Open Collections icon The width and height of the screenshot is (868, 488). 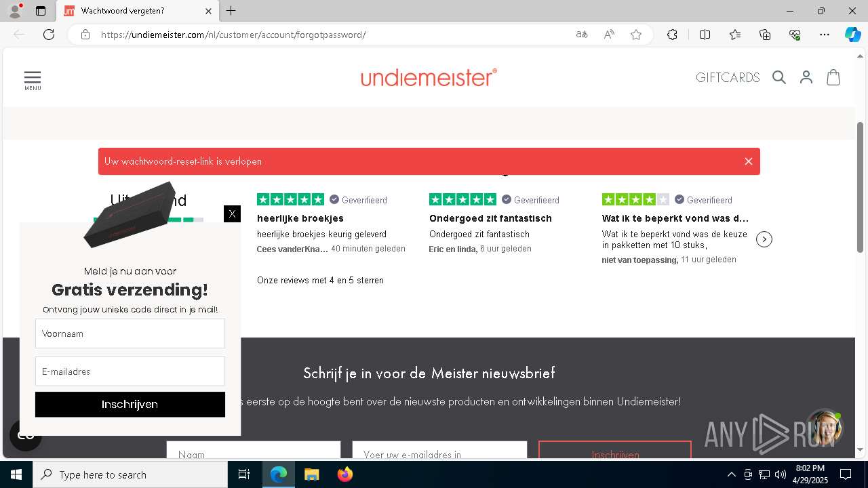click(765, 35)
